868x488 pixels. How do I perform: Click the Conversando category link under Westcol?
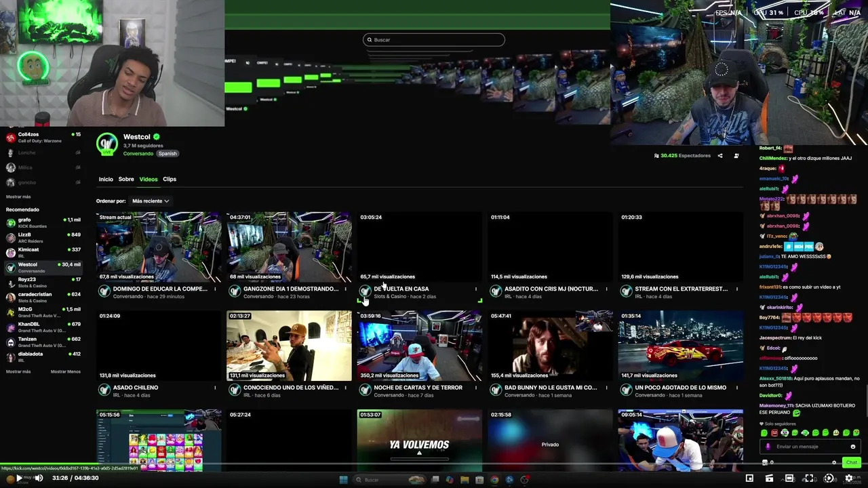coord(138,154)
